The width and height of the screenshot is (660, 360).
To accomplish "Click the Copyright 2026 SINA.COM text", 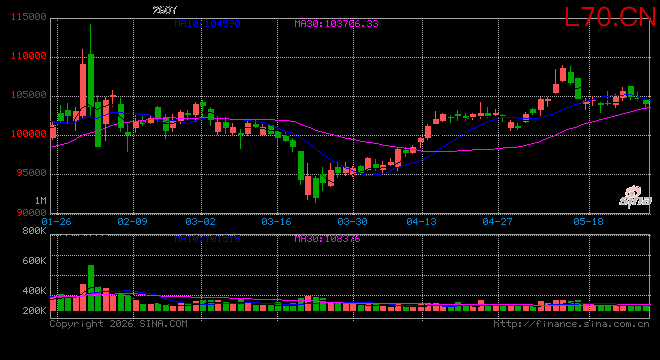I will tap(119, 324).
